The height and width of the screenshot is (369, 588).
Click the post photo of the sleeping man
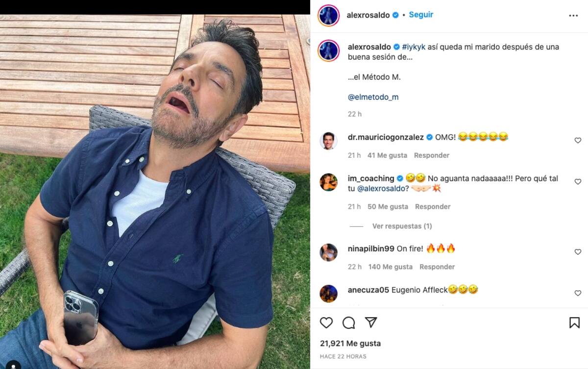[155, 191]
